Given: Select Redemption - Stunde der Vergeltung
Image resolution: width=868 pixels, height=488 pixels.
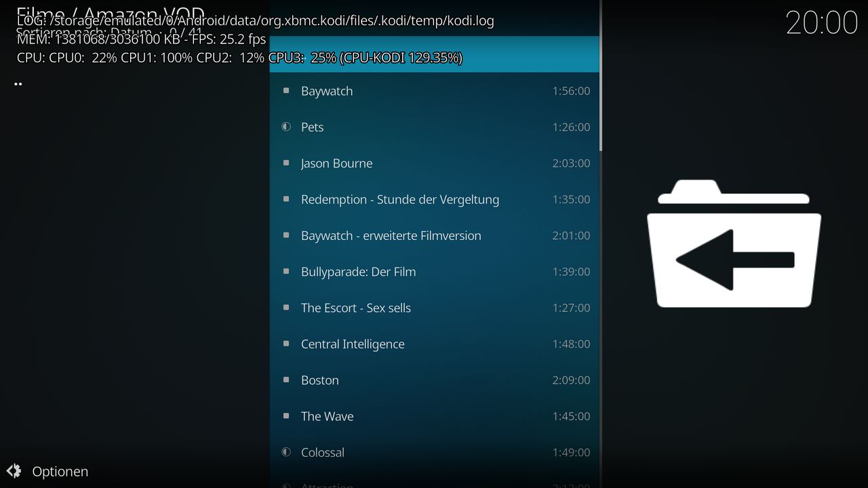Looking at the screenshot, I should coord(400,199).
